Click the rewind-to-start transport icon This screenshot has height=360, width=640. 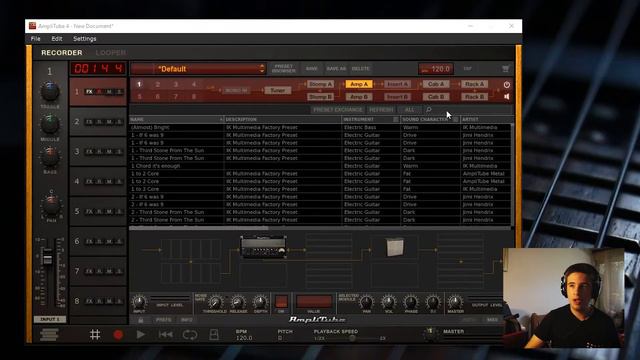[165, 335]
